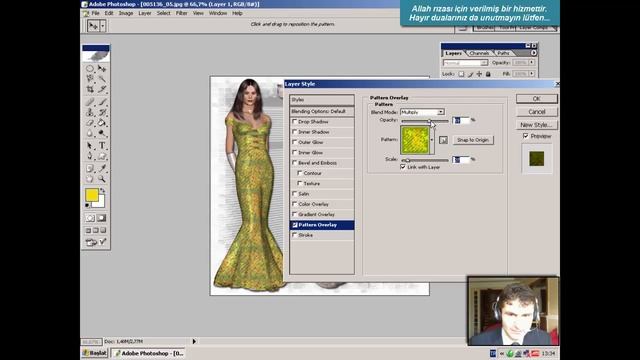Image resolution: width=640 pixels, height=360 pixels.
Task: Open the Image menu
Action: pos(126,13)
